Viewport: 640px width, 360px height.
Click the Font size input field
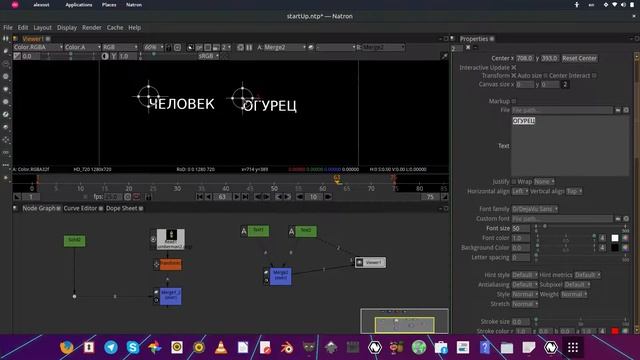(x=520, y=229)
